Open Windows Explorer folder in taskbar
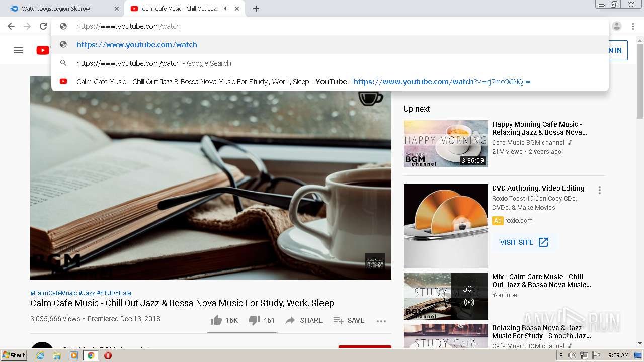644x362 pixels. (x=57, y=355)
